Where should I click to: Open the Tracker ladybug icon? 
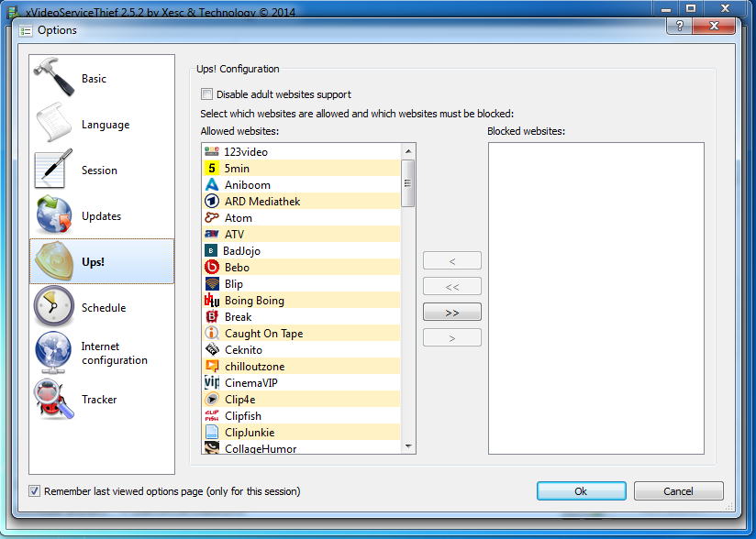click(x=54, y=400)
